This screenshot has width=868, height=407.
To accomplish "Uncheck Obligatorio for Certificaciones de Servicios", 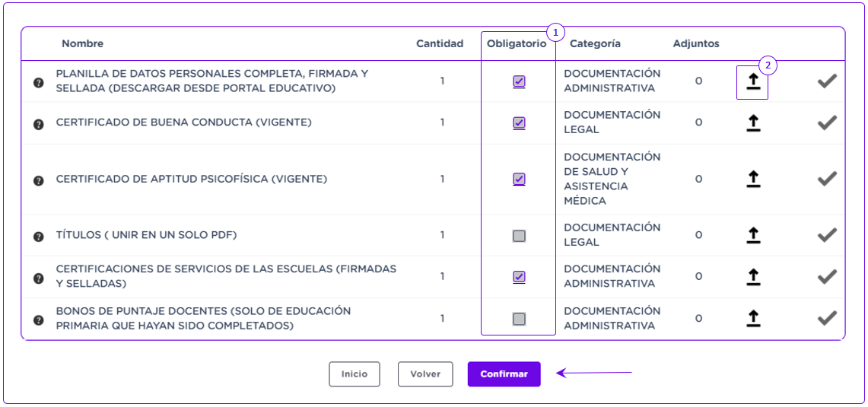I will click(x=519, y=277).
